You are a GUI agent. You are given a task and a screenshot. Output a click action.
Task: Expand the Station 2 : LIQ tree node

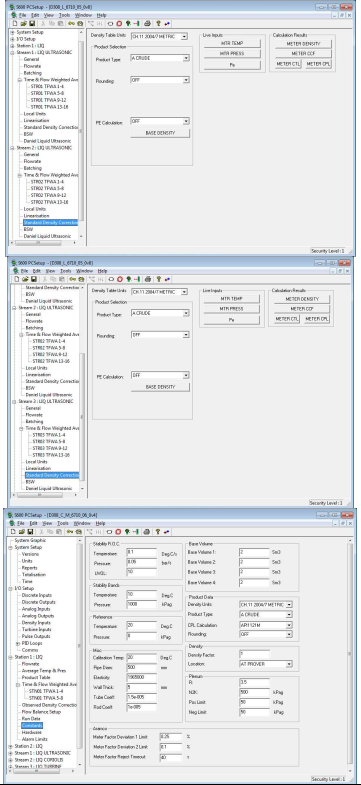[x=11, y=746]
